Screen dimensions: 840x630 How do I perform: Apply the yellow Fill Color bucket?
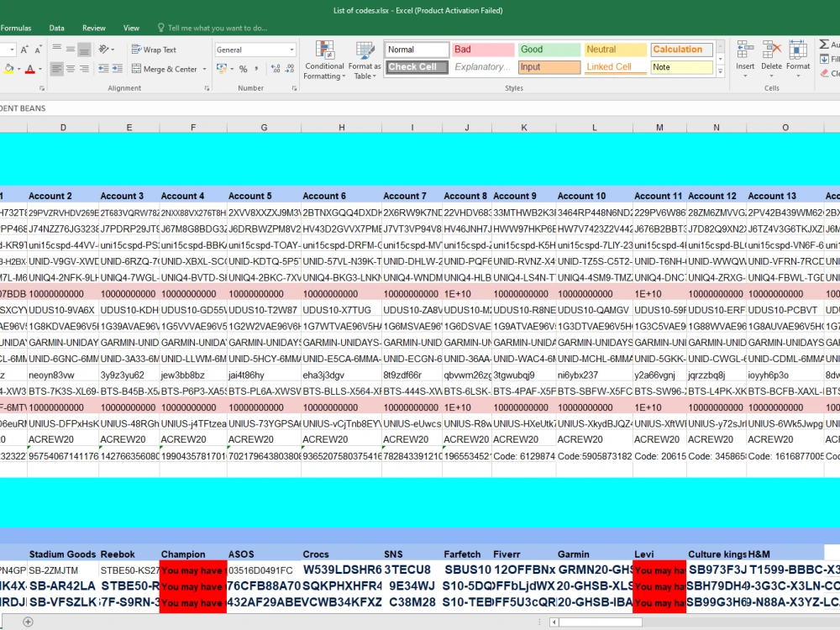(8, 69)
